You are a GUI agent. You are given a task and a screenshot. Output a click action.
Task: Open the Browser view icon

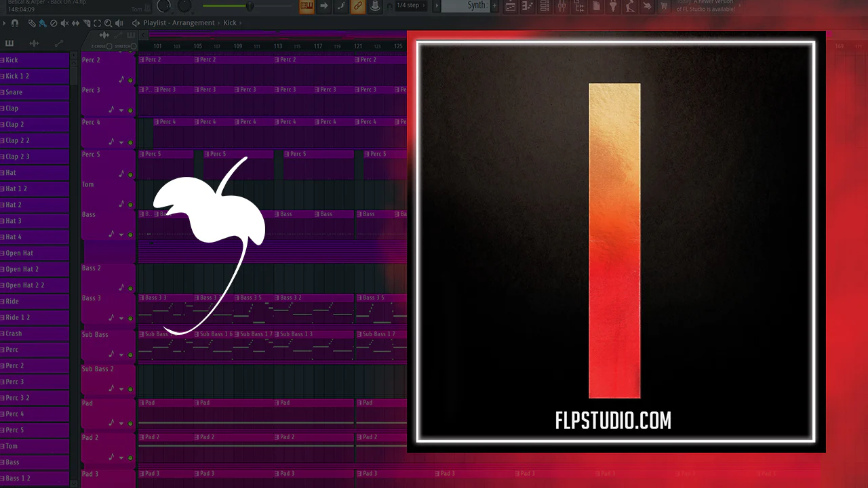[578, 6]
